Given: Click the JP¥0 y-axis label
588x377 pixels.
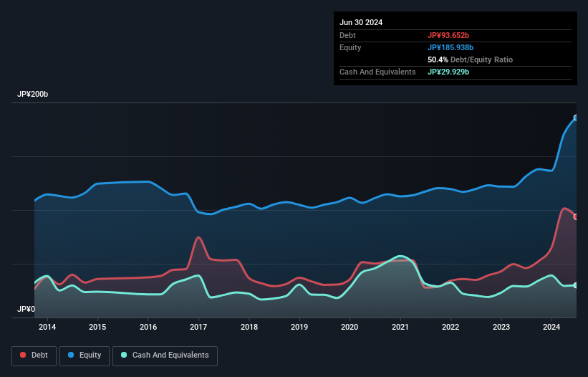Looking at the screenshot, I should point(26,309).
